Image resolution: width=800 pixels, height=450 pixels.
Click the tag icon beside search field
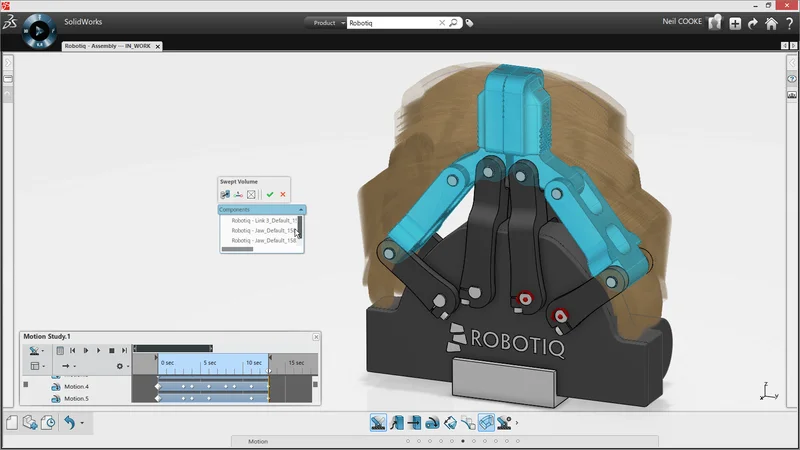(x=470, y=23)
